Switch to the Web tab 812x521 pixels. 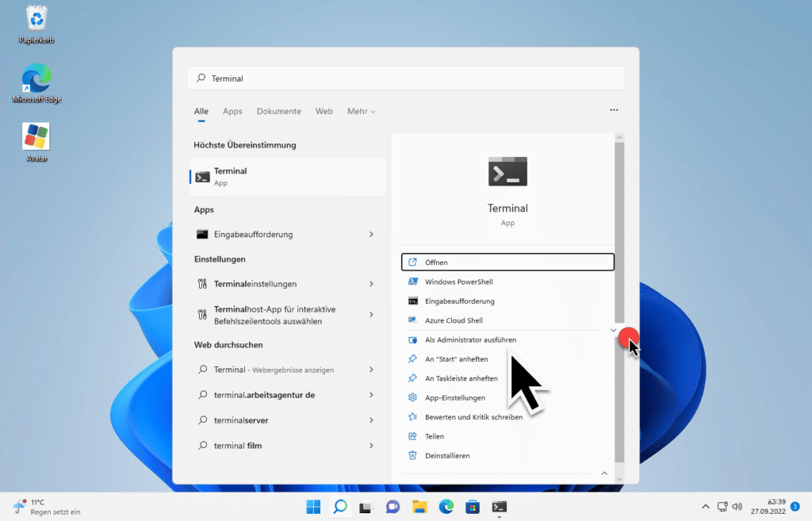point(324,111)
